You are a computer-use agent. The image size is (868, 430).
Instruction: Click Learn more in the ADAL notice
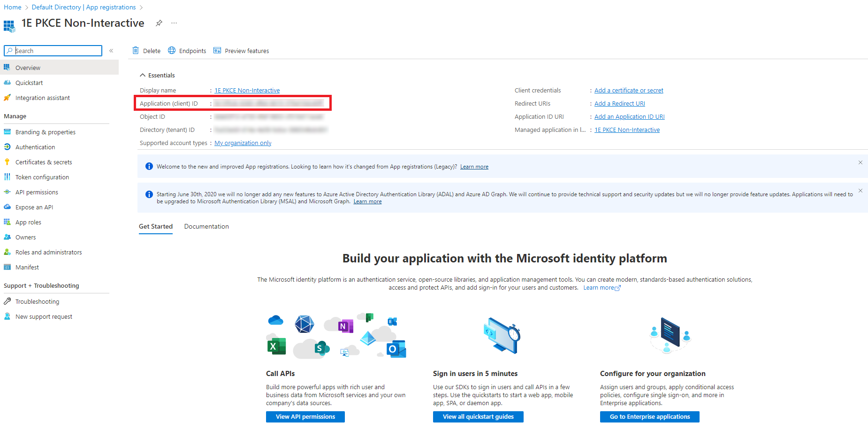(367, 201)
